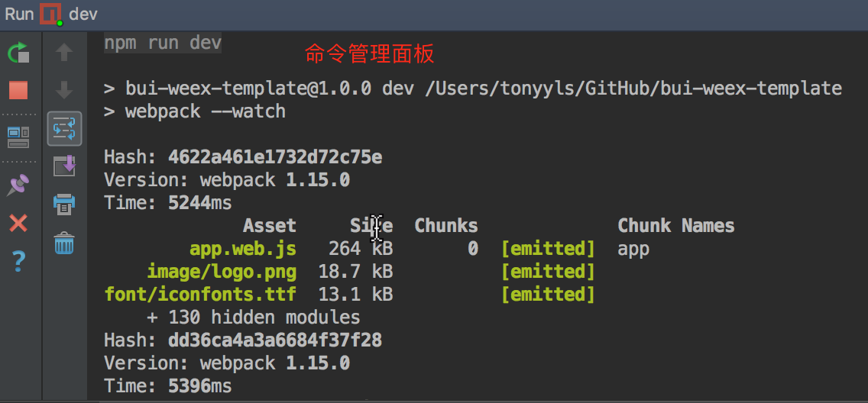Viewport: 868px width, 403px height.
Task: Click the Up the Stack Trace arrow
Action: coord(64,52)
